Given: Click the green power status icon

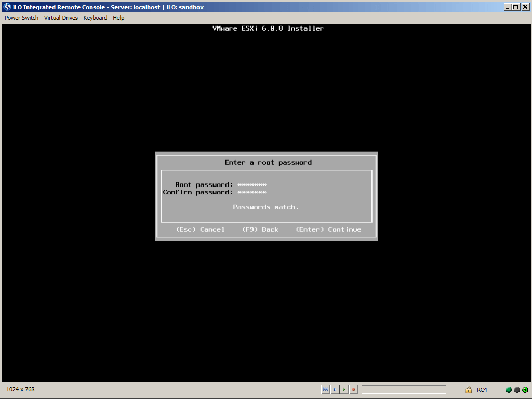Looking at the screenshot, I should tap(525, 390).
